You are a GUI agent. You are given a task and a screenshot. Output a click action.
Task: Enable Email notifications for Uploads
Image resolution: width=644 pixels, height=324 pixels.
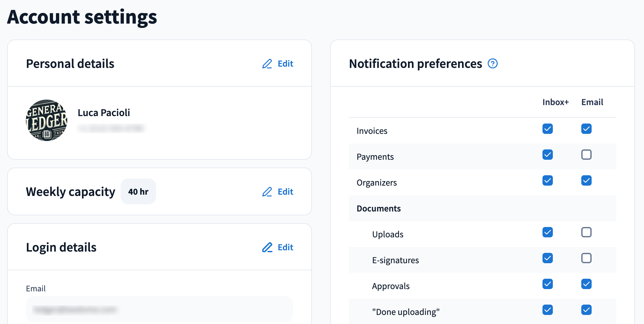click(586, 232)
